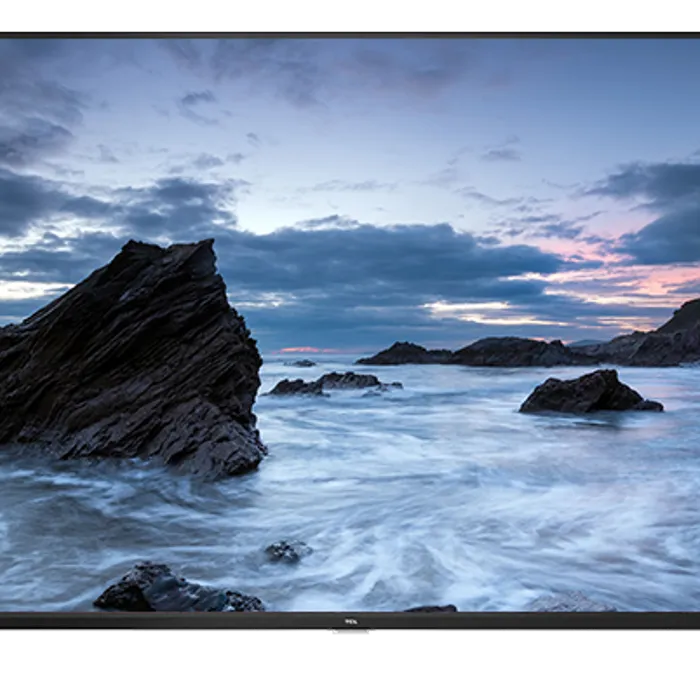Click the foreground rock at bottom left
Viewport: 700px width, 700px height.
pos(170,590)
